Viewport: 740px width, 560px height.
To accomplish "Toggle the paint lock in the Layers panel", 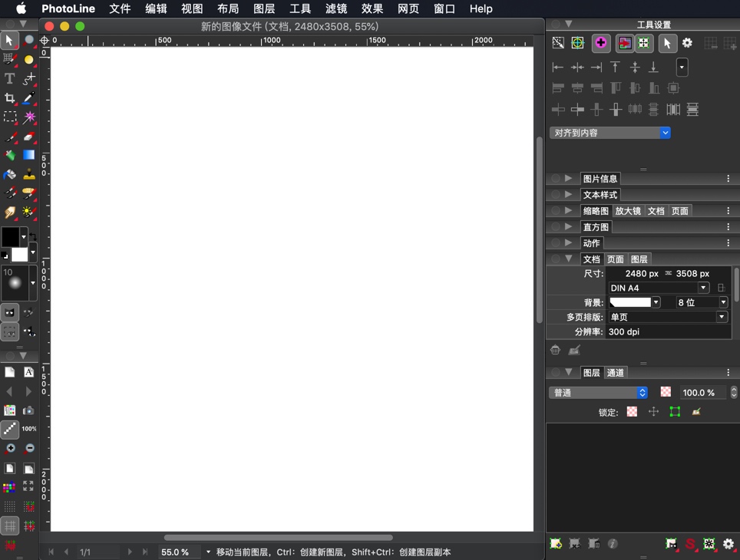I will click(x=695, y=411).
